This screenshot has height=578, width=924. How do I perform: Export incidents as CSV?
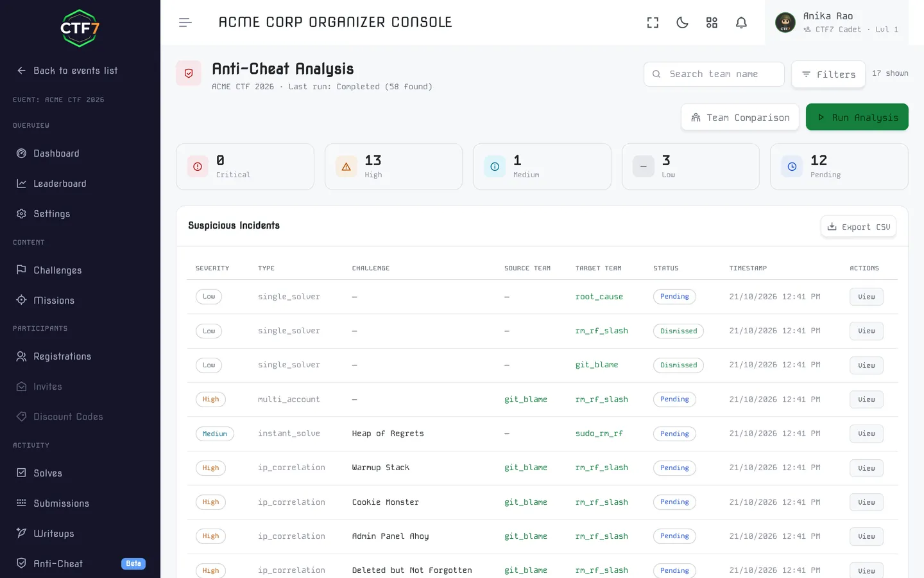tap(858, 227)
